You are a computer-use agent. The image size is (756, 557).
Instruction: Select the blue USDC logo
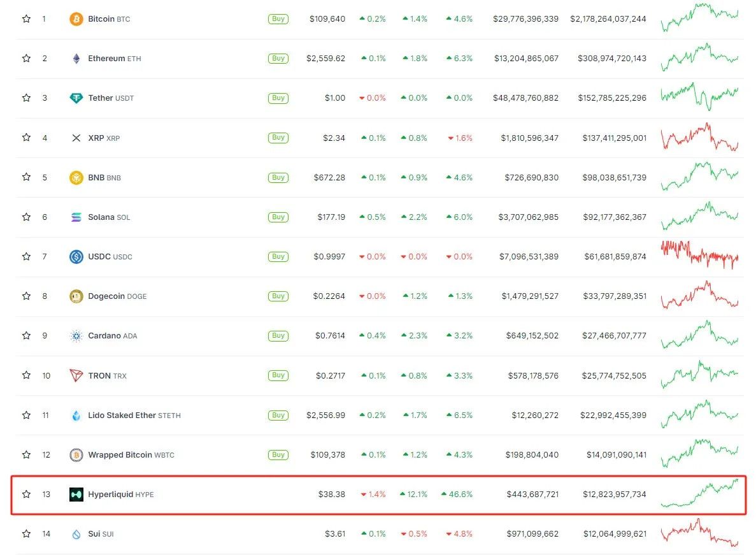[x=76, y=257]
